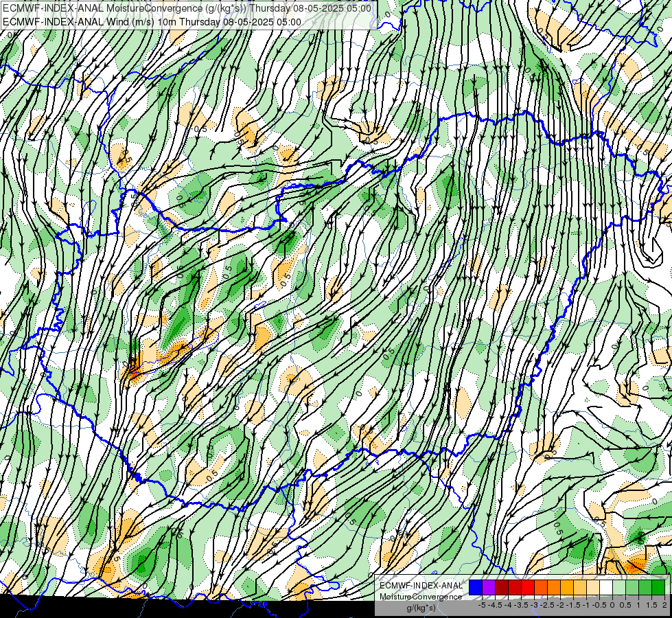672x618 pixels.
Task: Click the '-1.5' tick label on the legend
Action: pyautogui.click(x=573, y=605)
